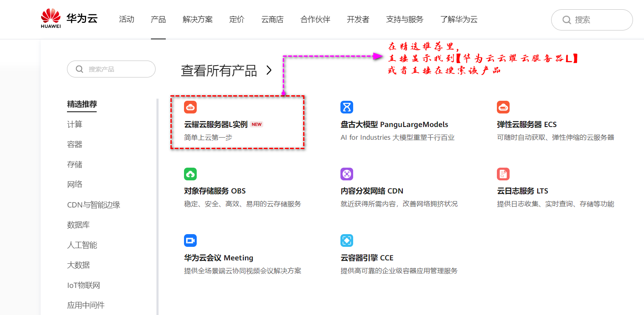Click the description text 简单上云第一步
The height and width of the screenshot is (315, 644).
(208, 138)
